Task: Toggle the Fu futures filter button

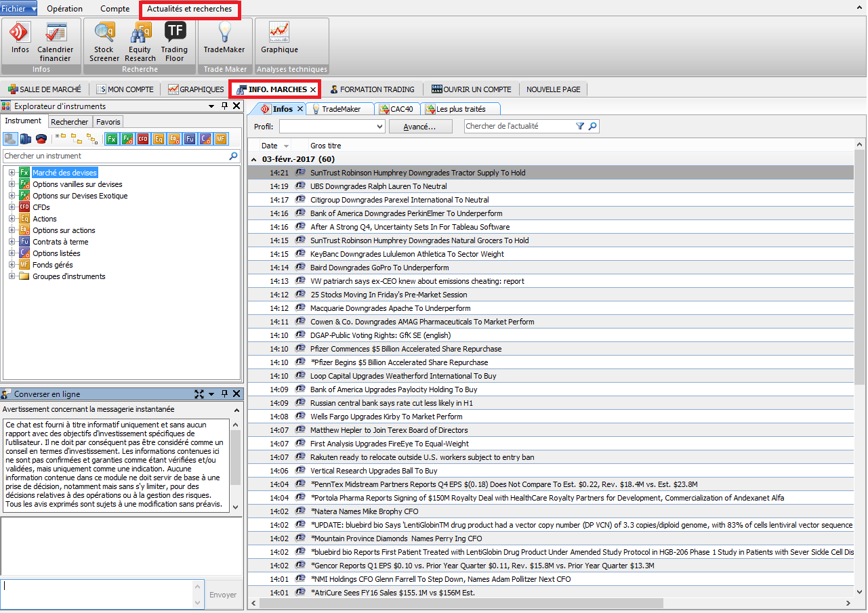Action: pos(189,139)
